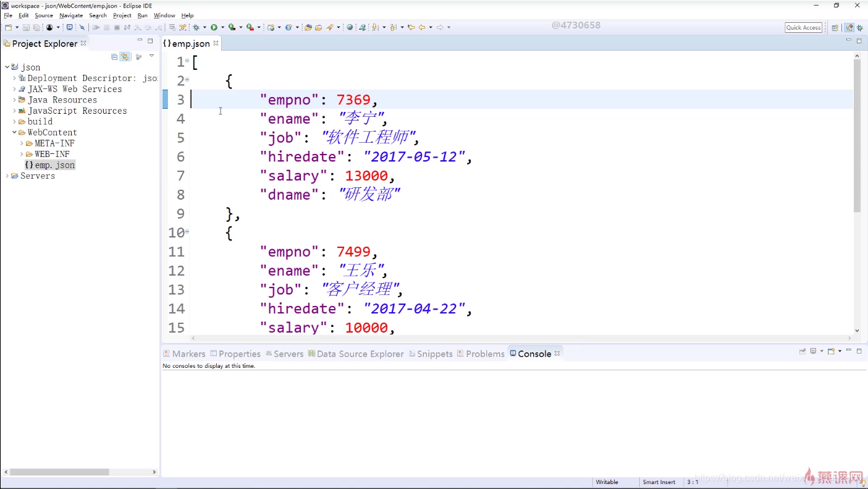Open the Navigate menu
The height and width of the screenshot is (489, 868).
tap(71, 15)
